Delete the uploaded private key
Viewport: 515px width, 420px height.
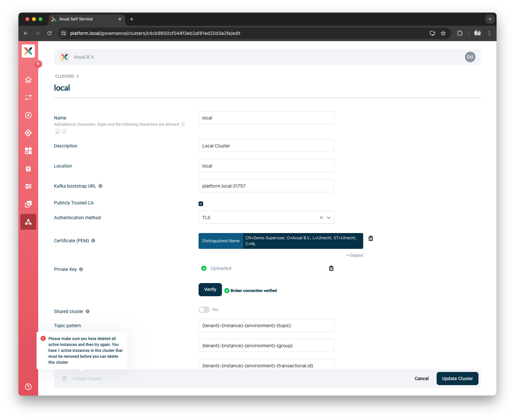[331, 268]
